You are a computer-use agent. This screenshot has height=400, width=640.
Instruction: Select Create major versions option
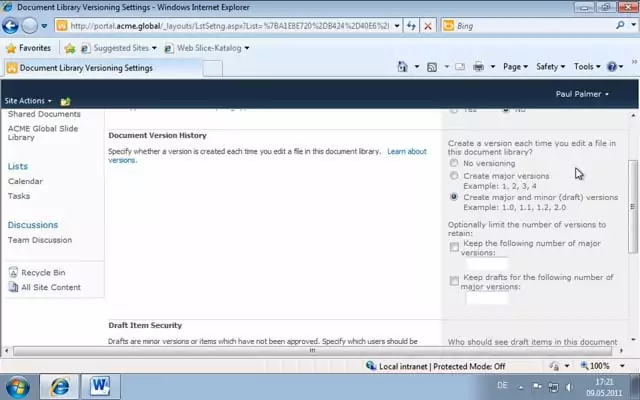coord(454,176)
